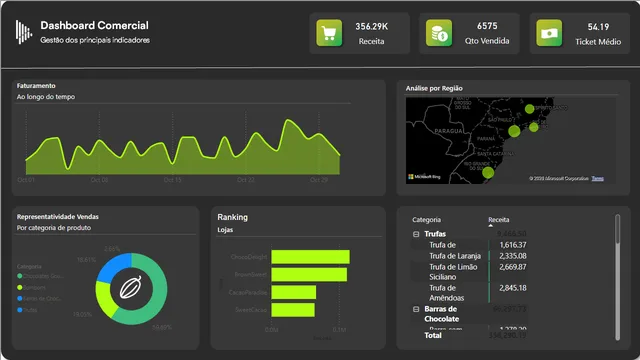The height and width of the screenshot is (360, 640).
Task: Click the 2,845.18 revenue cell
Action: coord(513,288)
